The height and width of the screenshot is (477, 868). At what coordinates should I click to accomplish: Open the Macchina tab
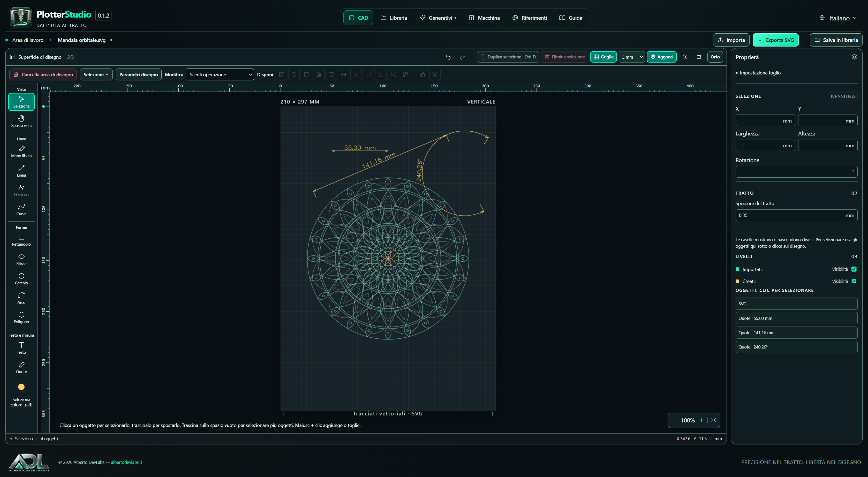point(484,18)
